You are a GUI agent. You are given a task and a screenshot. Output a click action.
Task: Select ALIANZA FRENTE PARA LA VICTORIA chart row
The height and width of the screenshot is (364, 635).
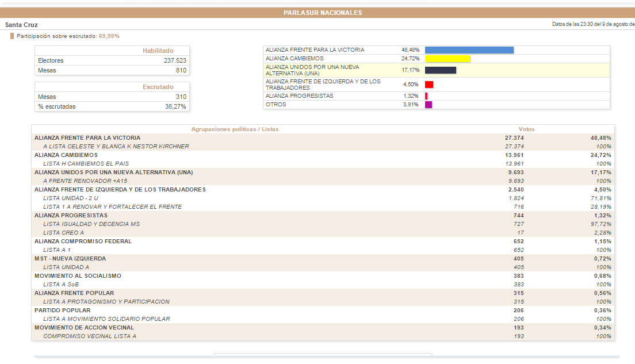point(436,50)
